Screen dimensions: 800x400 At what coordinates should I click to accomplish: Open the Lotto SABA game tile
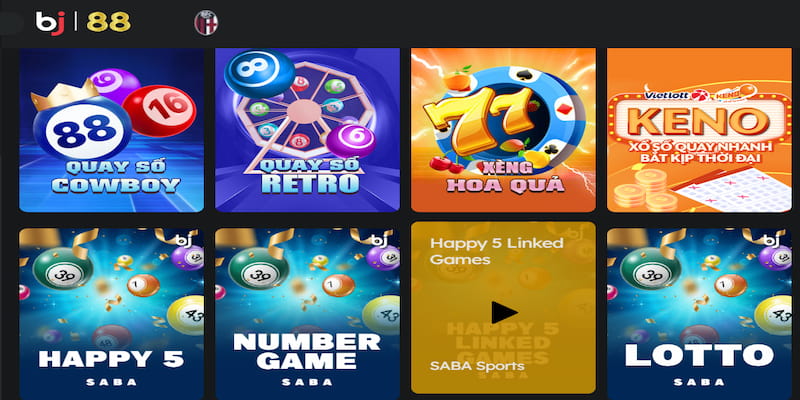699,314
